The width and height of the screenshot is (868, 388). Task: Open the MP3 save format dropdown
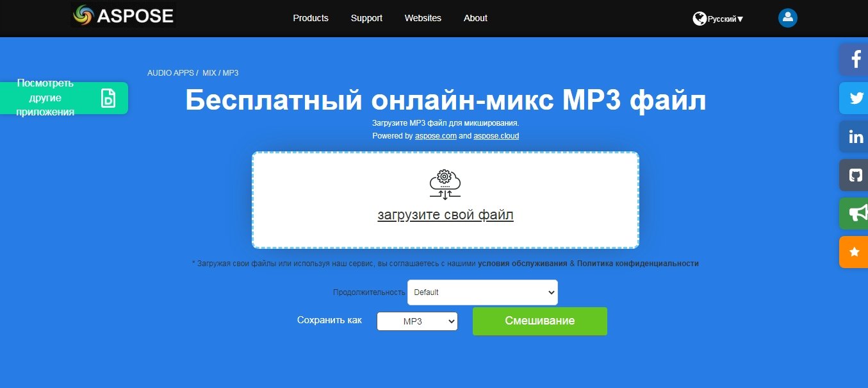[417, 321]
